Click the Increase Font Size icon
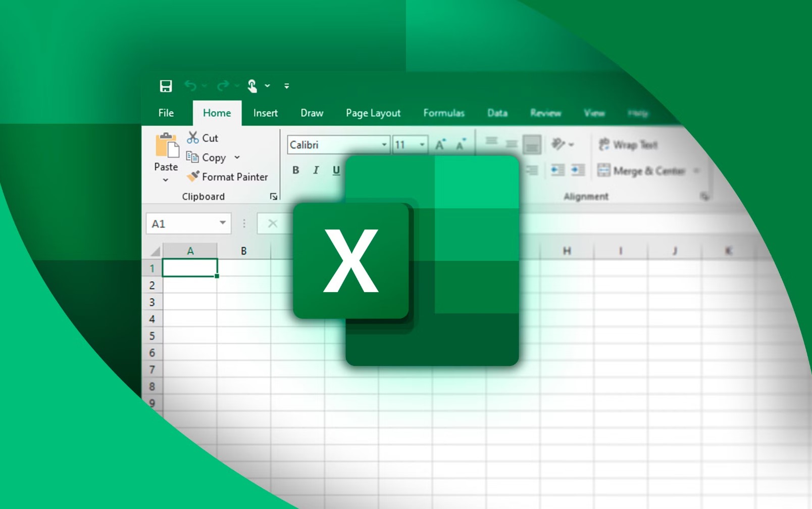The height and width of the screenshot is (509, 812). (x=440, y=145)
